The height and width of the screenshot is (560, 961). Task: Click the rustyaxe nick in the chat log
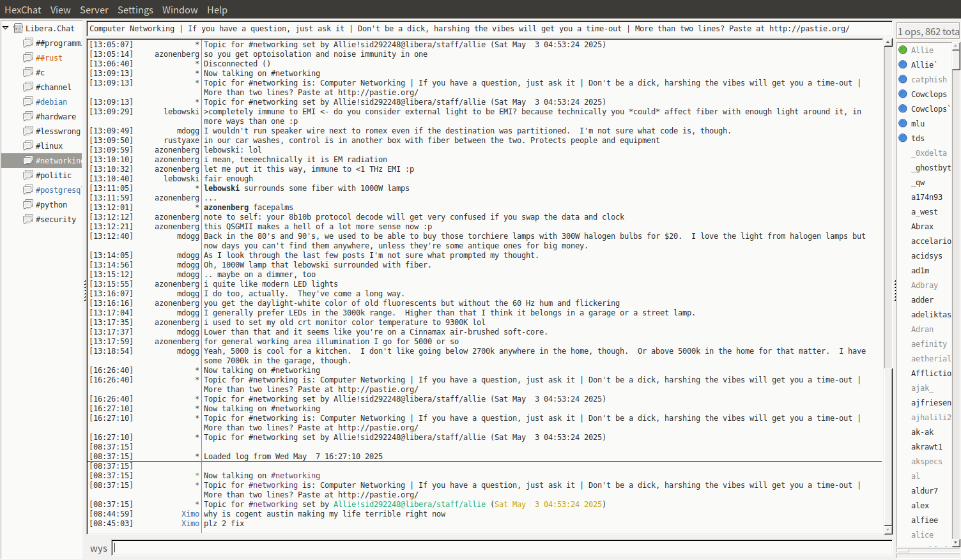181,140
